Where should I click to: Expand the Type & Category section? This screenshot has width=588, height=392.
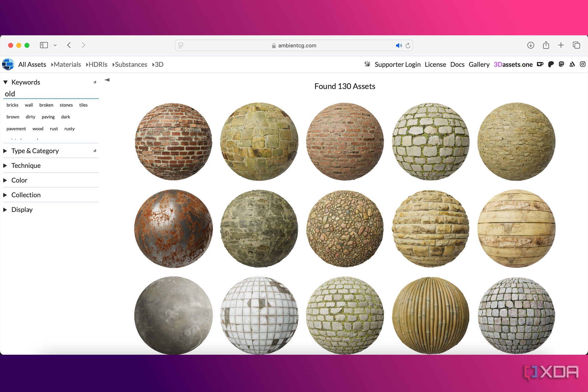[35, 151]
